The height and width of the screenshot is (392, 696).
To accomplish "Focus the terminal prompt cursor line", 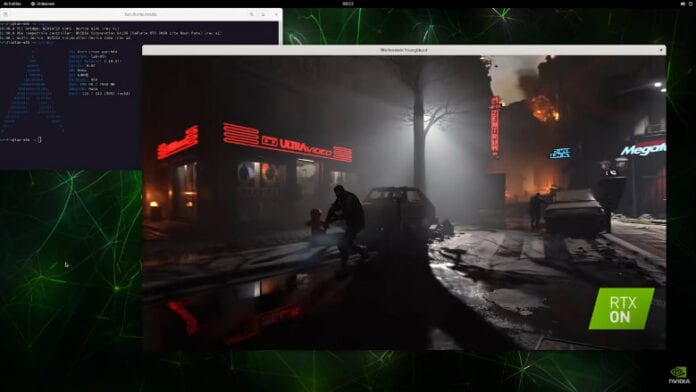I will 21,139.
